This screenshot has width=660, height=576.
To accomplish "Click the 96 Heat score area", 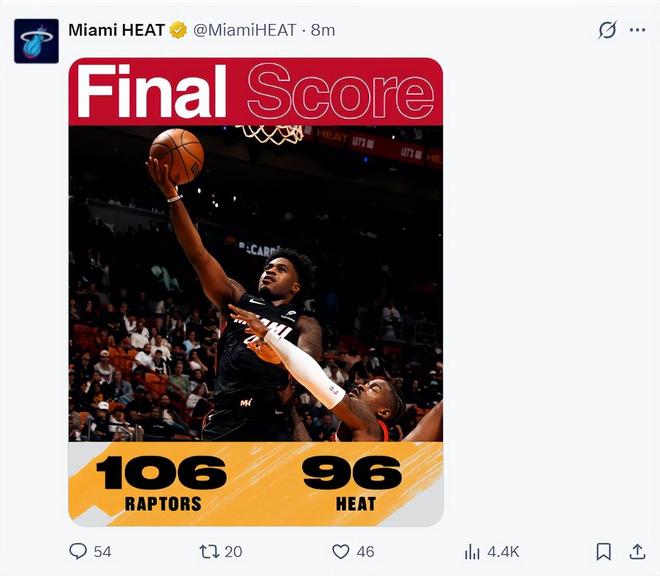I will 353,484.
